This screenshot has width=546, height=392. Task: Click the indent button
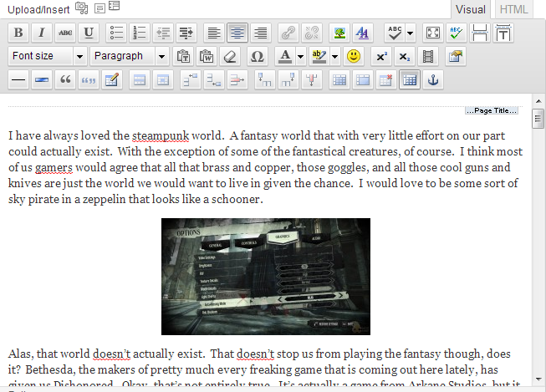coord(186,33)
